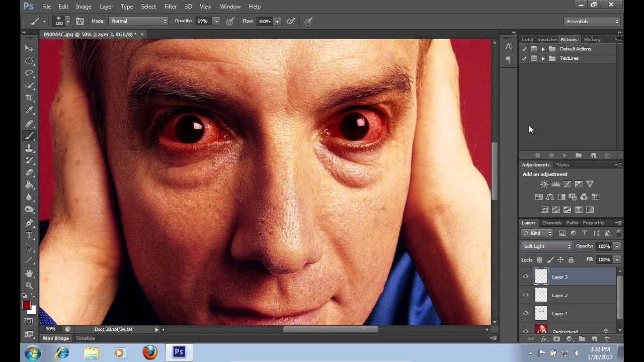
Task: Open the Opacity slider dropdown in options bar
Action: [x=216, y=21]
